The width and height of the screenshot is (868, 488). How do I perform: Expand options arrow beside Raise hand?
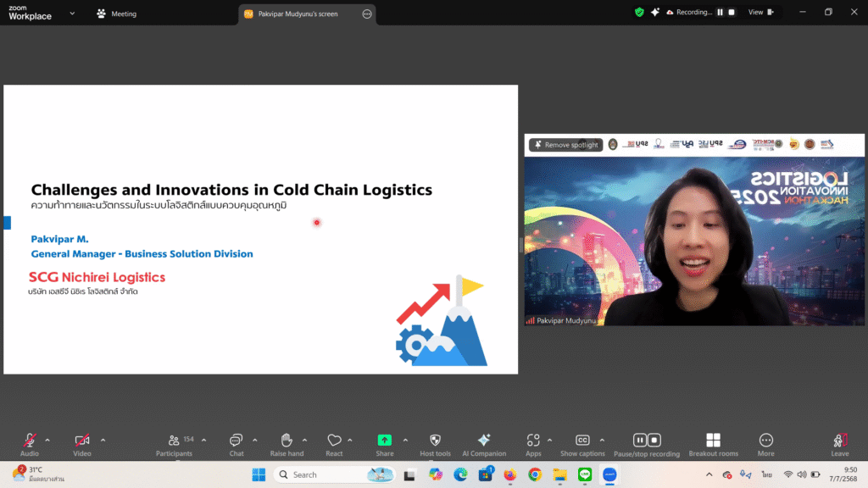tap(304, 441)
